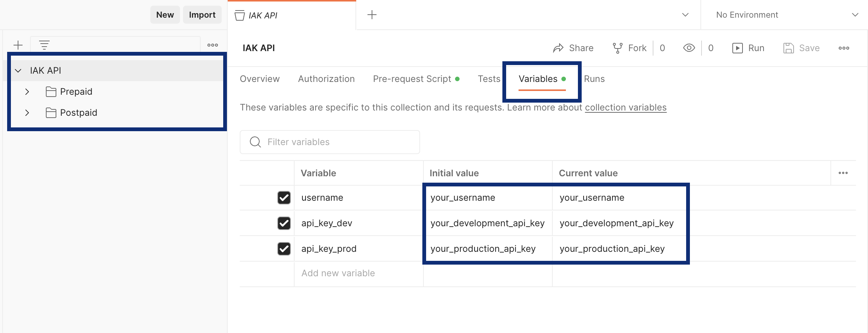Select the Postpaid folder name

(x=79, y=113)
